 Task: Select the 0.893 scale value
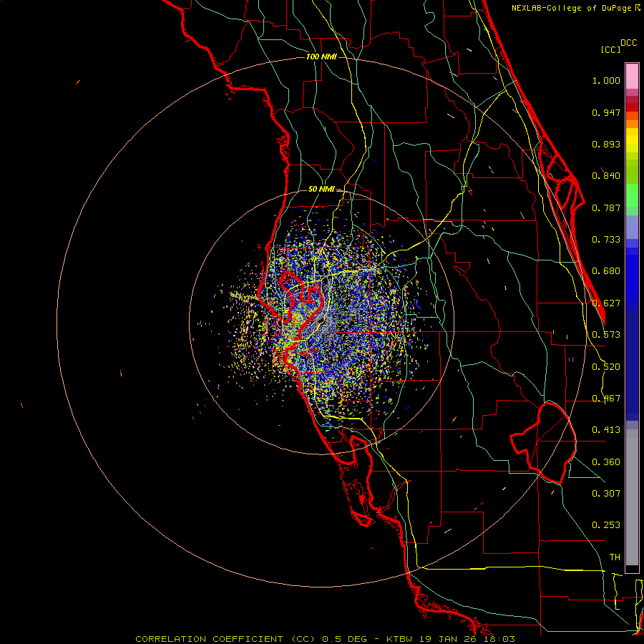(x=606, y=144)
